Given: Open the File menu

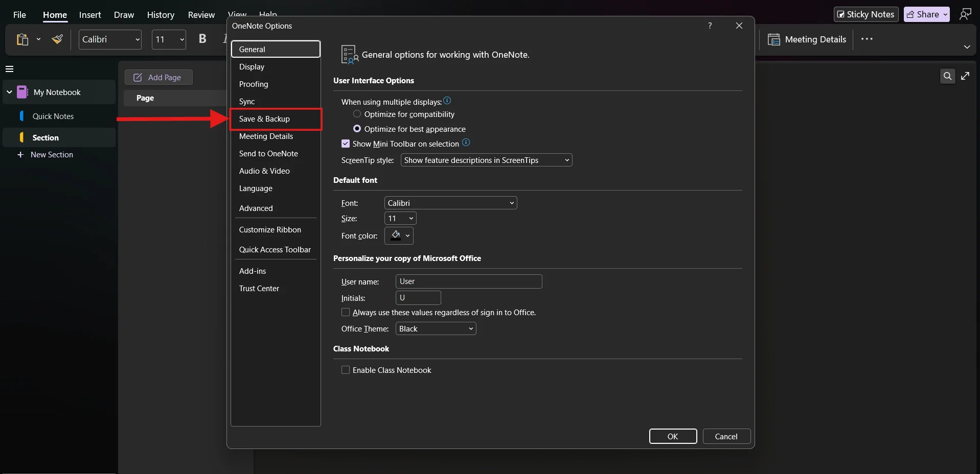Looking at the screenshot, I should (x=19, y=15).
